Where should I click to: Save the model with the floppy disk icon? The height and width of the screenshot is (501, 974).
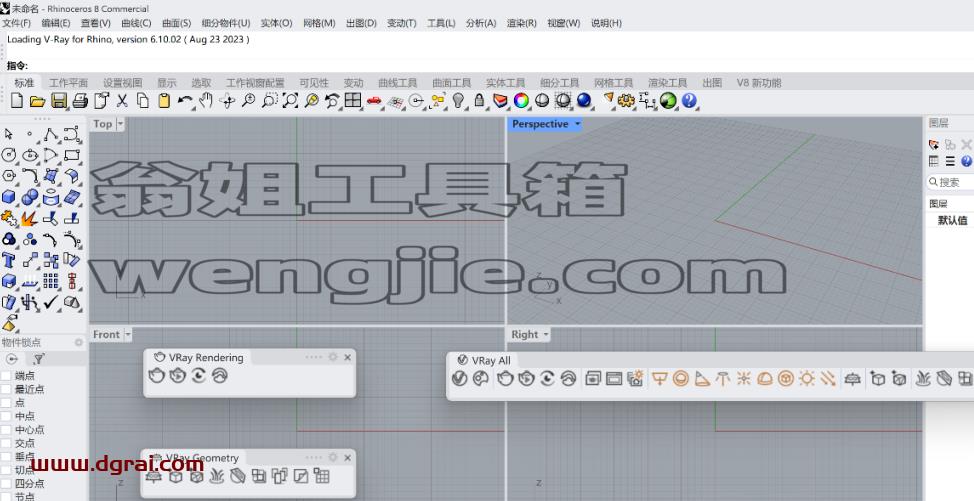point(58,101)
